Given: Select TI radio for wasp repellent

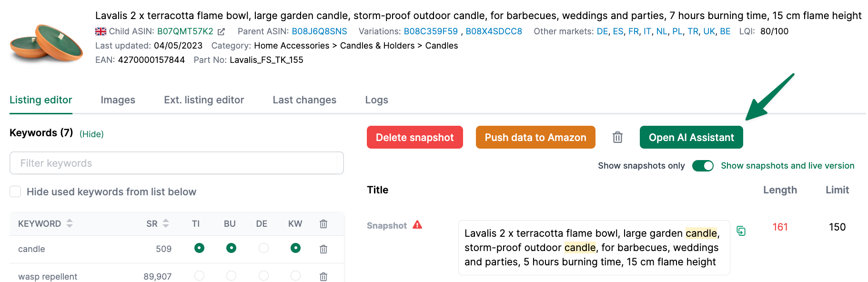Looking at the screenshot, I should (x=199, y=276).
